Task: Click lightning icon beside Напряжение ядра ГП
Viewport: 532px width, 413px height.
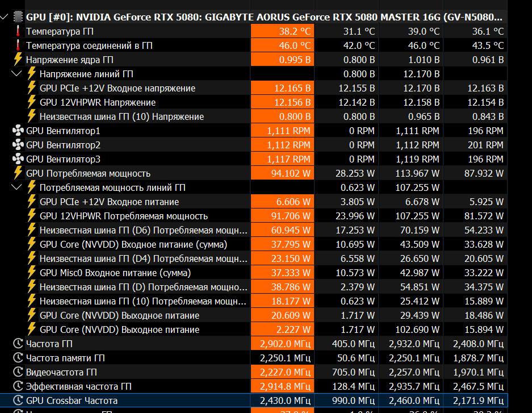Action: coord(18,60)
